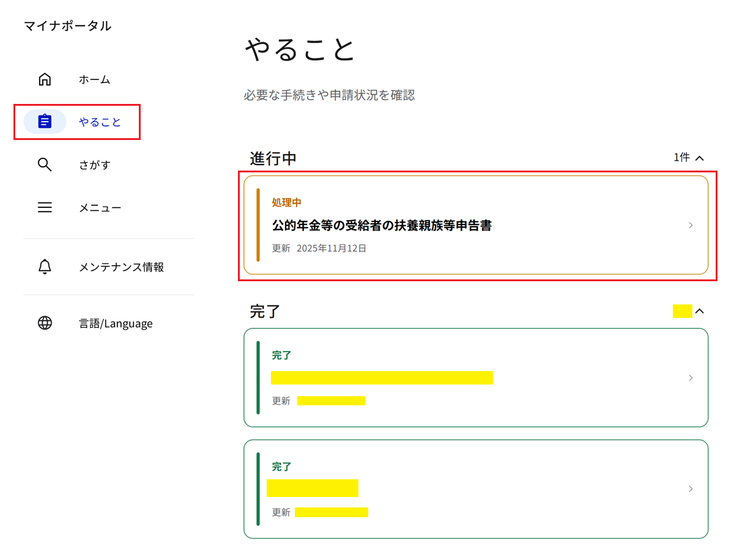Viewport: 734px width, 560px height.
Task: Open 公的年金等の受給者の扶養親族等申告書 title
Action: tap(382, 226)
